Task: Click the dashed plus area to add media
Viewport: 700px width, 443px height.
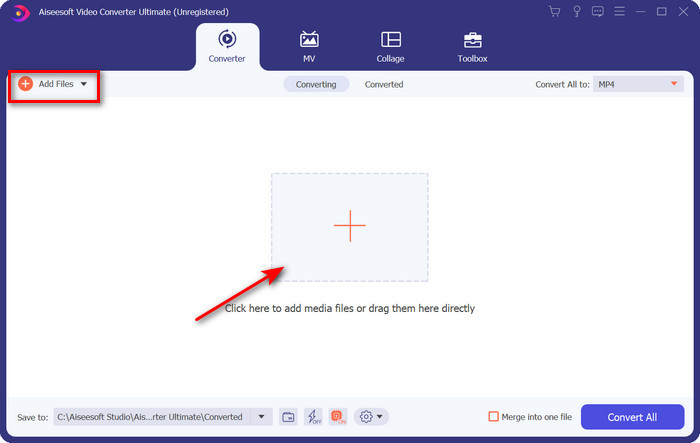Action: coord(350,227)
